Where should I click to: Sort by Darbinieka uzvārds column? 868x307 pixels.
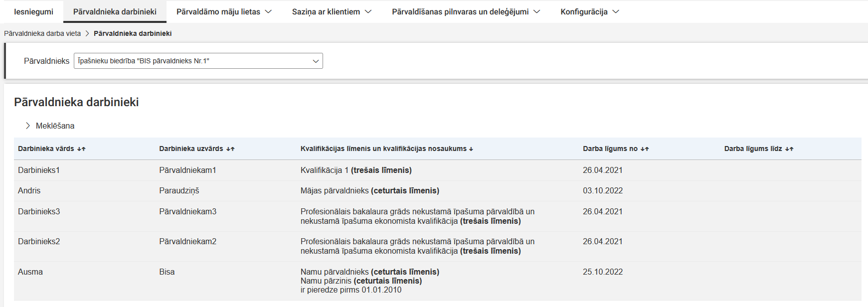point(197,149)
